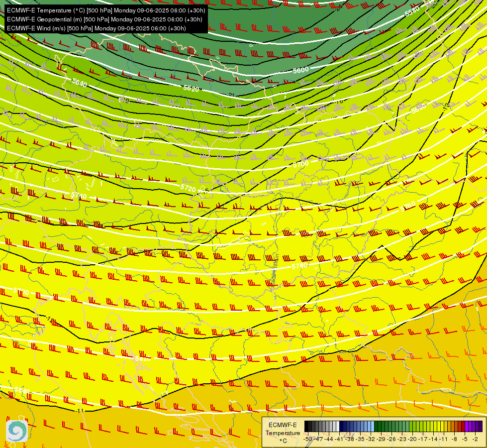Click the -44 tick label in the legend
This screenshot has height=448, width=487.
pyautogui.click(x=329, y=439)
